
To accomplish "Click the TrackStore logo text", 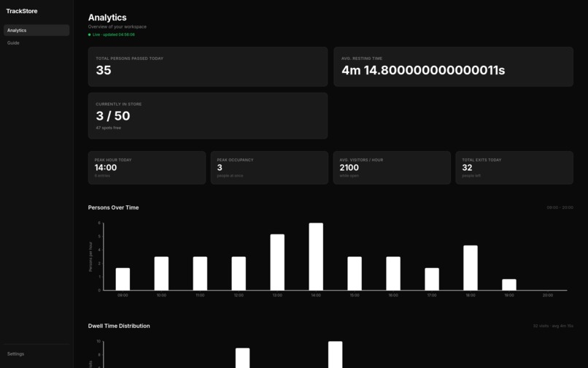I will 22,11.
